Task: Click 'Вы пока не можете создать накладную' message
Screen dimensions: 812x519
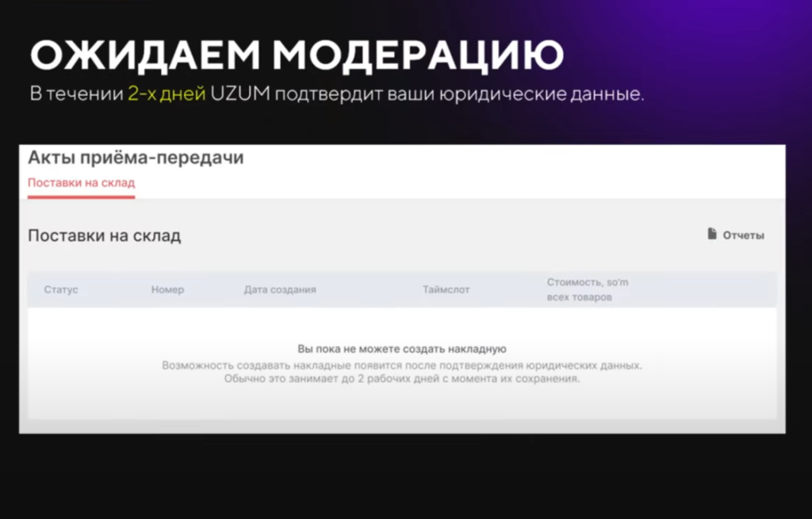Action: pos(402,349)
